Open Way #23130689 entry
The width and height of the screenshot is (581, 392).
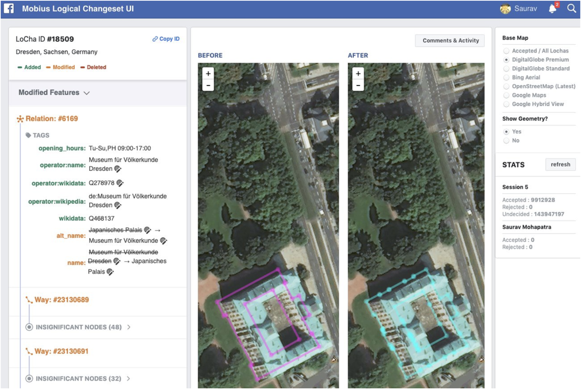(62, 300)
